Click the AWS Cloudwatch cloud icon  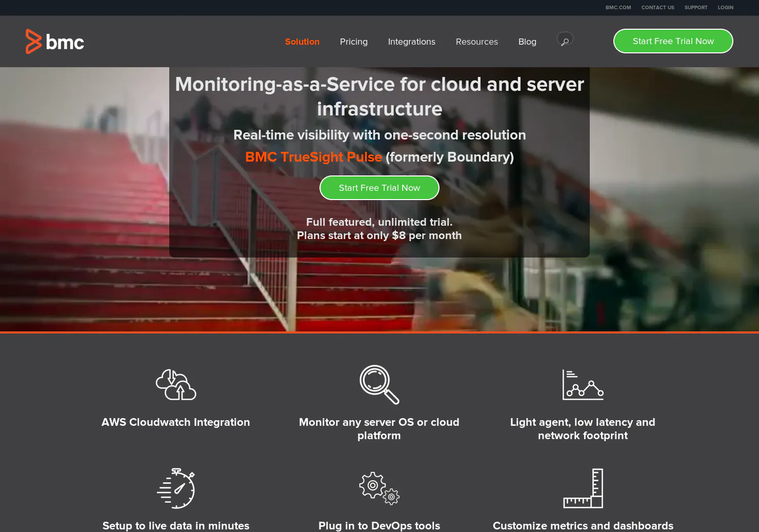pos(176,385)
